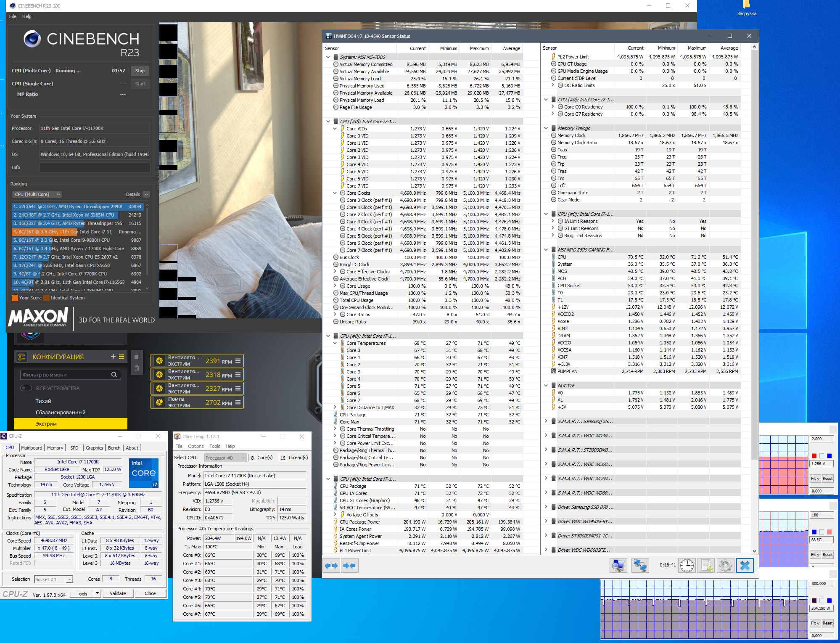The image size is (840, 643).
Task: Select the Тихий fan profile
Action: pyautogui.click(x=43, y=401)
